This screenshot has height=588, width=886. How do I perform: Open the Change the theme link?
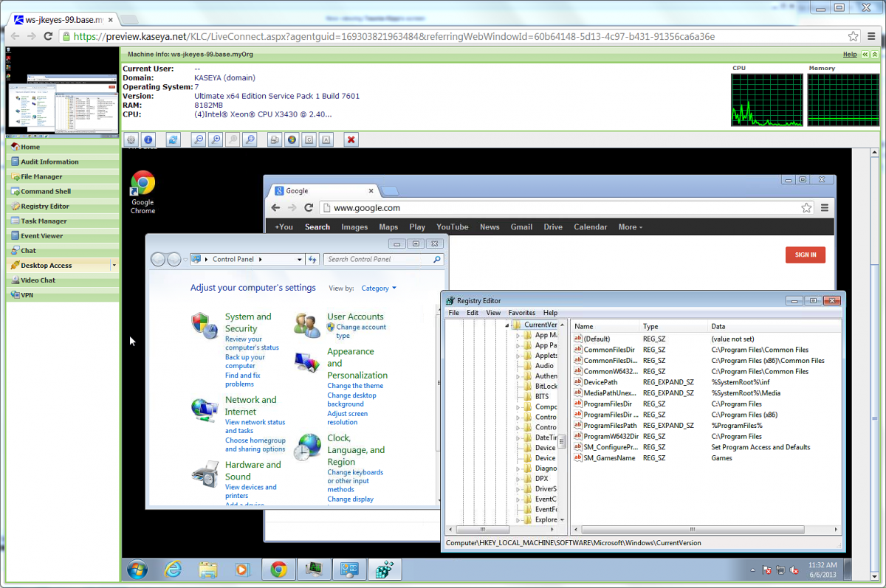[355, 386]
